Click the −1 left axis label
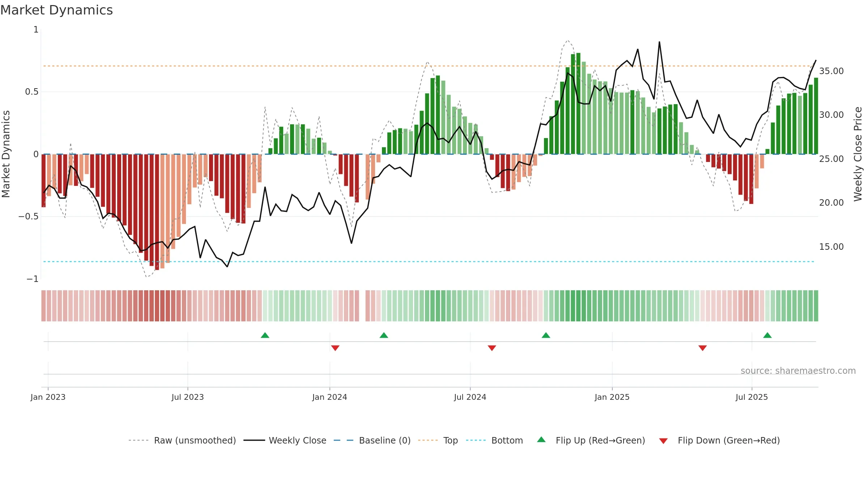This screenshot has height=488, width=868. pos(33,279)
